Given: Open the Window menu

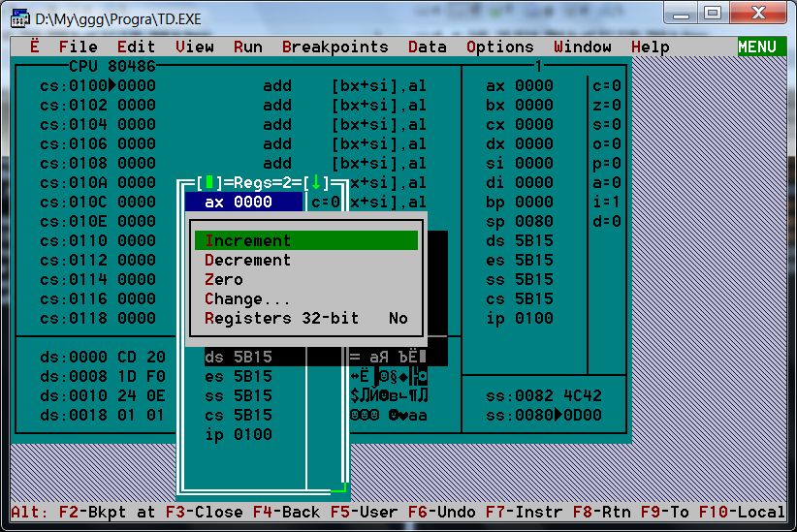Looking at the screenshot, I should pyautogui.click(x=583, y=47).
